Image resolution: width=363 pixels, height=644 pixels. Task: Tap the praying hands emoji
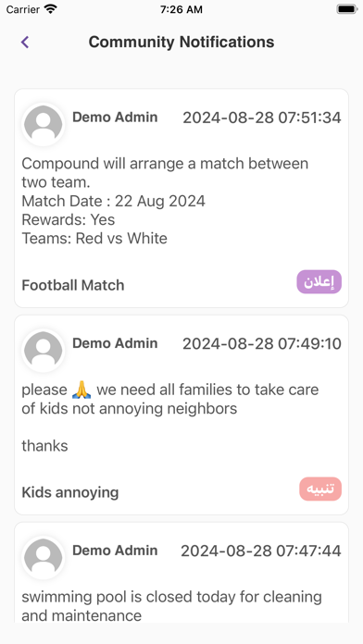pos(81,390)
